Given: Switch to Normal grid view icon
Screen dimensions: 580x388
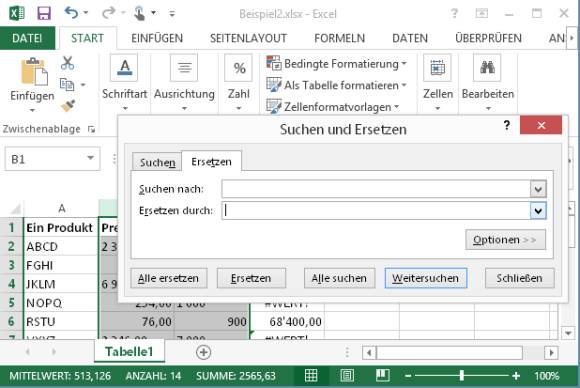Looking at the screenshot, I should (x=311, y=376).
